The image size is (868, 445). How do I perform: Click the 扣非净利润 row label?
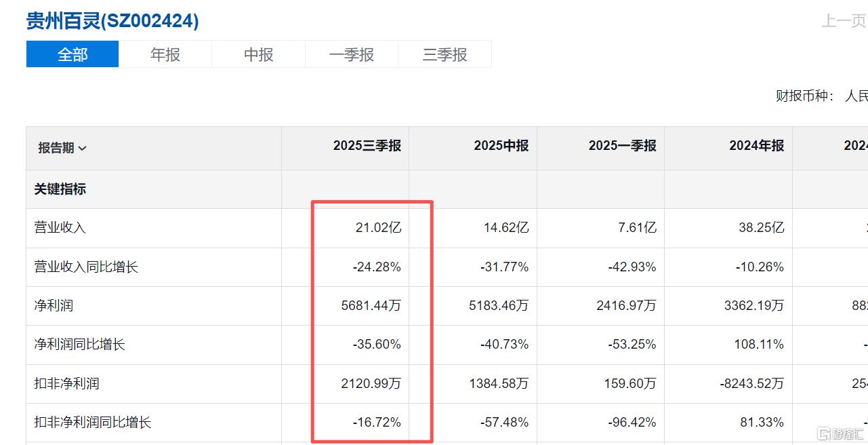[x=66, y=383]
